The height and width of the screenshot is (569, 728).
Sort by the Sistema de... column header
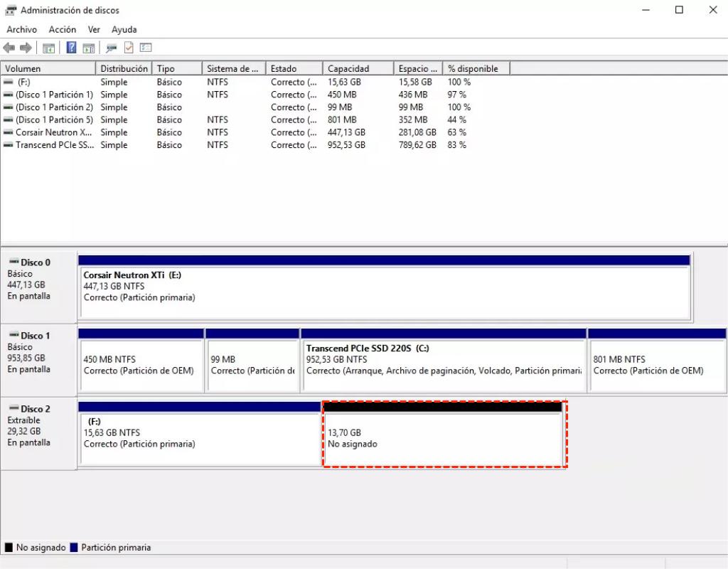coord(234,68)
